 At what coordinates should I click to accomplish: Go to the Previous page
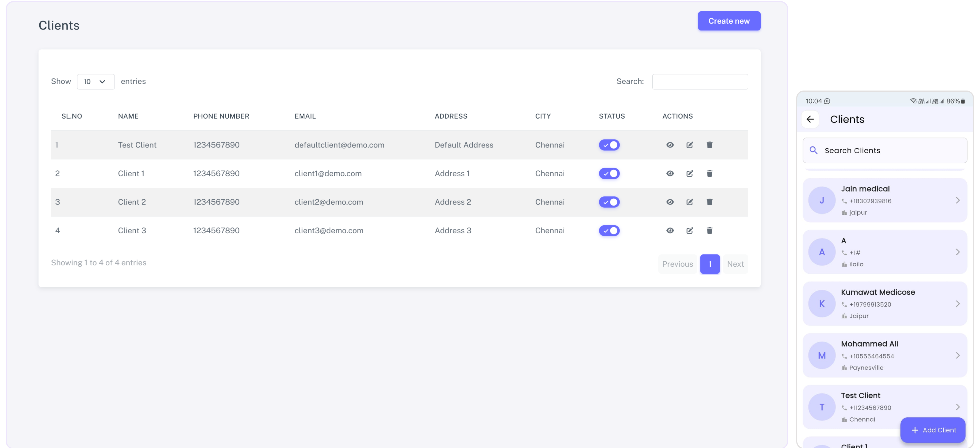click(677, 264)
